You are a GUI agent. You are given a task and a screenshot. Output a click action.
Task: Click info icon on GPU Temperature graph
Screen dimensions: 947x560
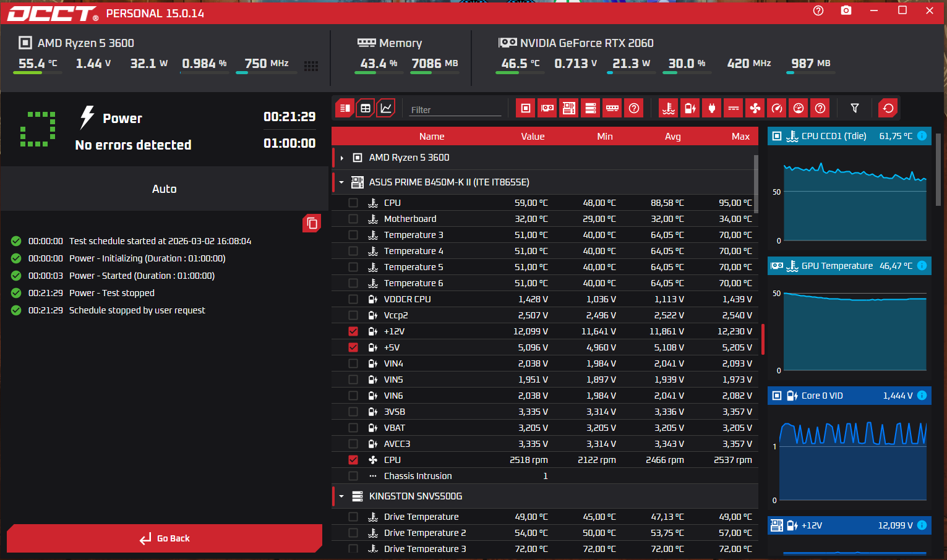922,266
